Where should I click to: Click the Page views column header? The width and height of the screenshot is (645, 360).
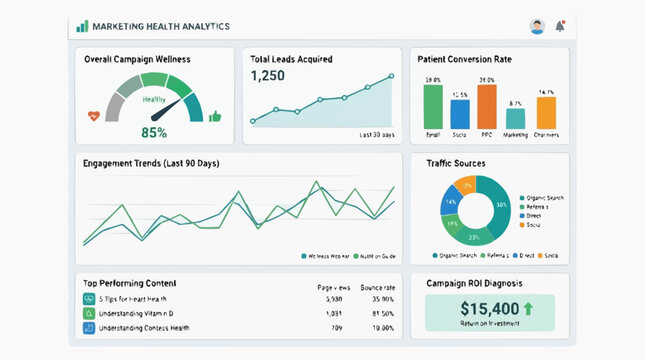(x=334, y=288)
